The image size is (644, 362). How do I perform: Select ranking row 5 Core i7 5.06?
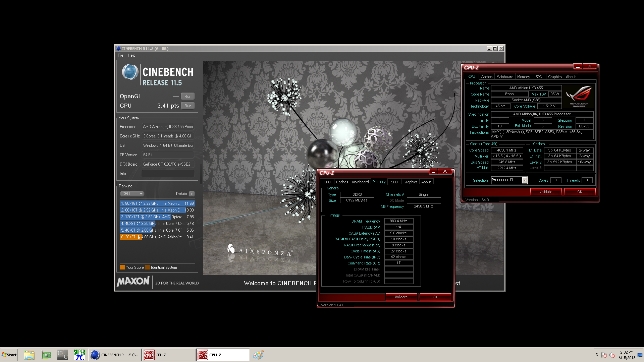pyautogui.click(x=157, y=230)
